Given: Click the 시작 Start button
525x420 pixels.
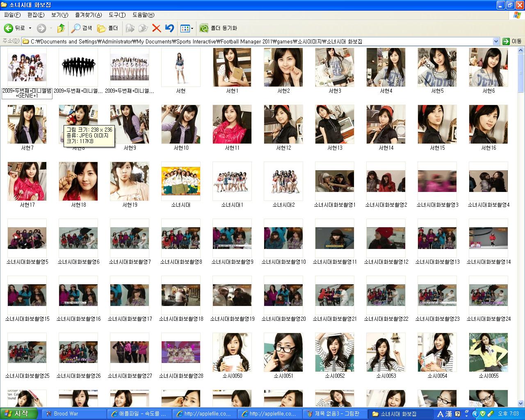Looking at the screenshot, I should pos(19,413).
